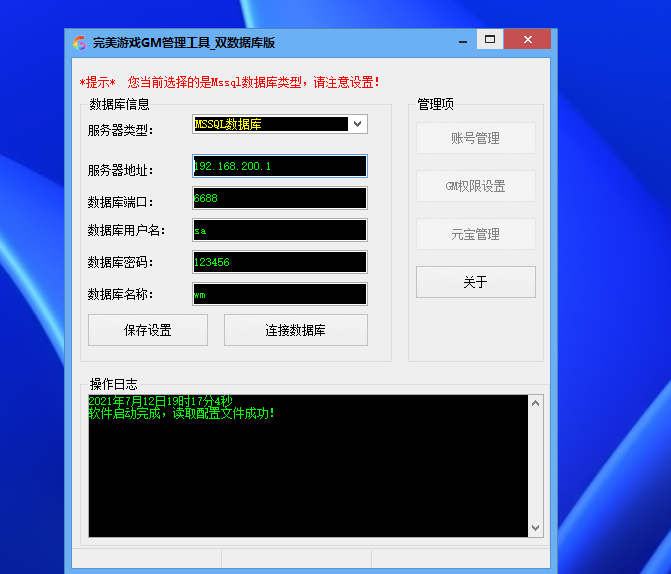Click the app logo icon in title bar
The width and height of the screenshot is (671, 574).
coord(80,43)
